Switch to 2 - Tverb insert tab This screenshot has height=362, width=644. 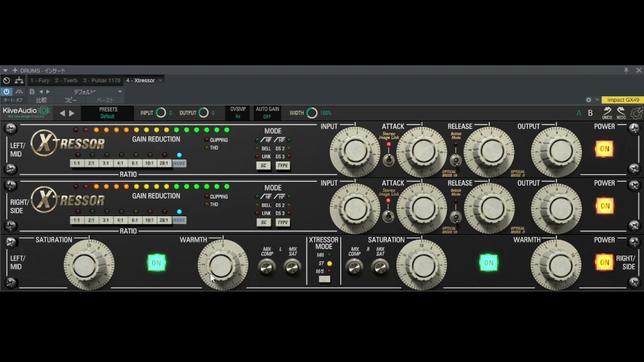(66, 80)
